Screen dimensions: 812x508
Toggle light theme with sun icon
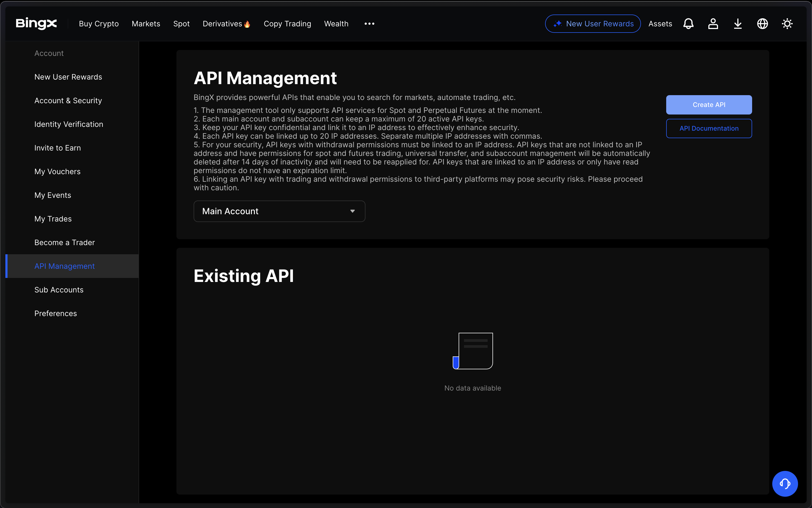pos(787,24)
